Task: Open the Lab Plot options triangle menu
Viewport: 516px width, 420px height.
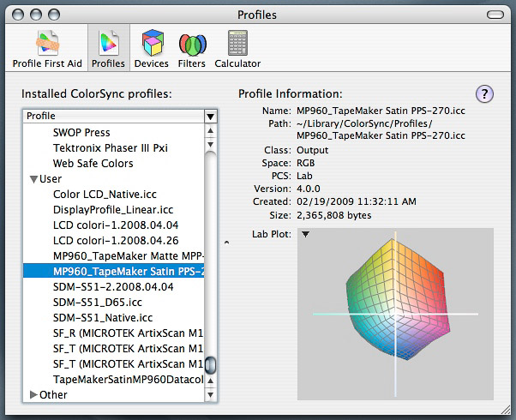Action: (306, 234)
